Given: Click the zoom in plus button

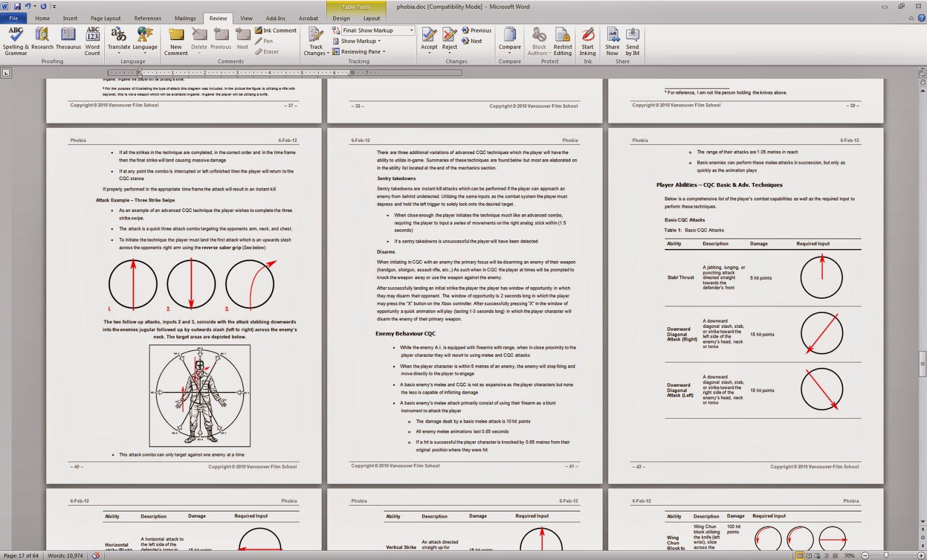Looking at the screenshot, I should (x=921, y=556).
